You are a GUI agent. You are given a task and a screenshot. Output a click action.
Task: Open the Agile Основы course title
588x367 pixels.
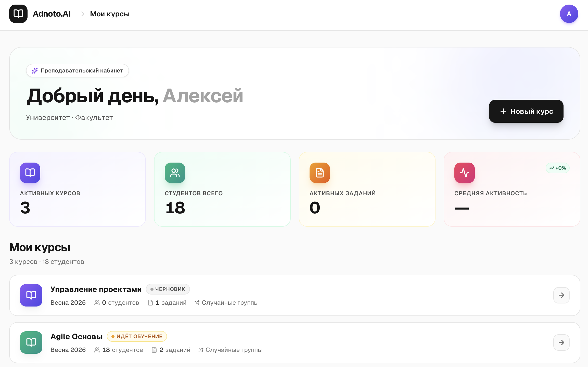pos(76,336)
